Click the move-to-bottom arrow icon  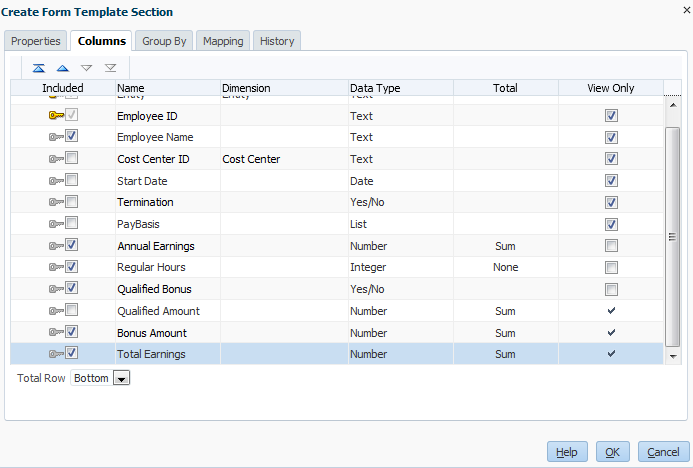pos(110,68)
